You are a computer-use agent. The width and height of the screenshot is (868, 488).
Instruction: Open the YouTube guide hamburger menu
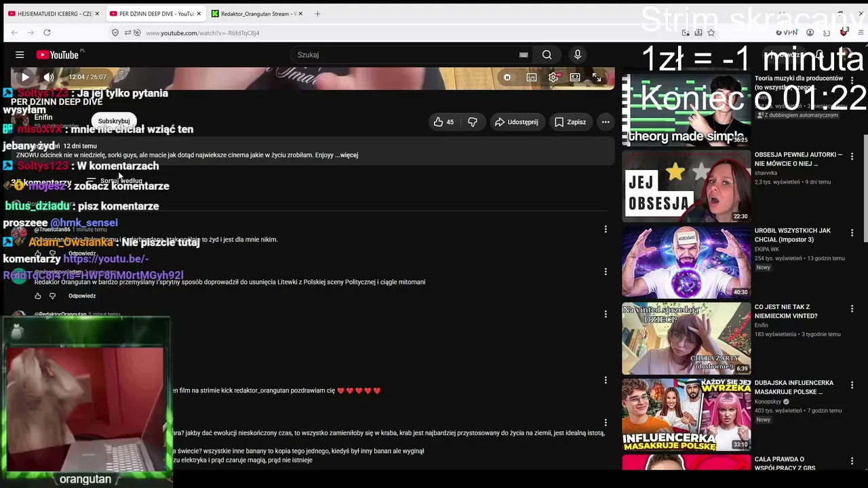20,55
